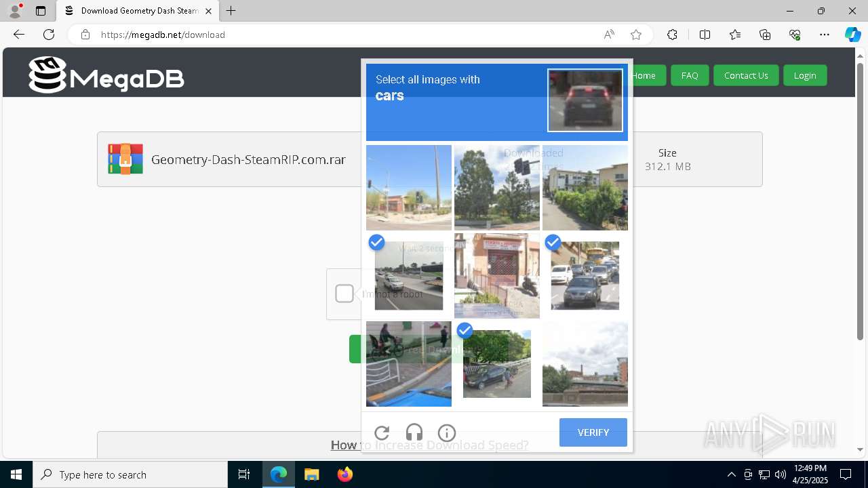Launch Firefox from the taskbar
The height and width of the screenshot is (488, 868).
345,474
